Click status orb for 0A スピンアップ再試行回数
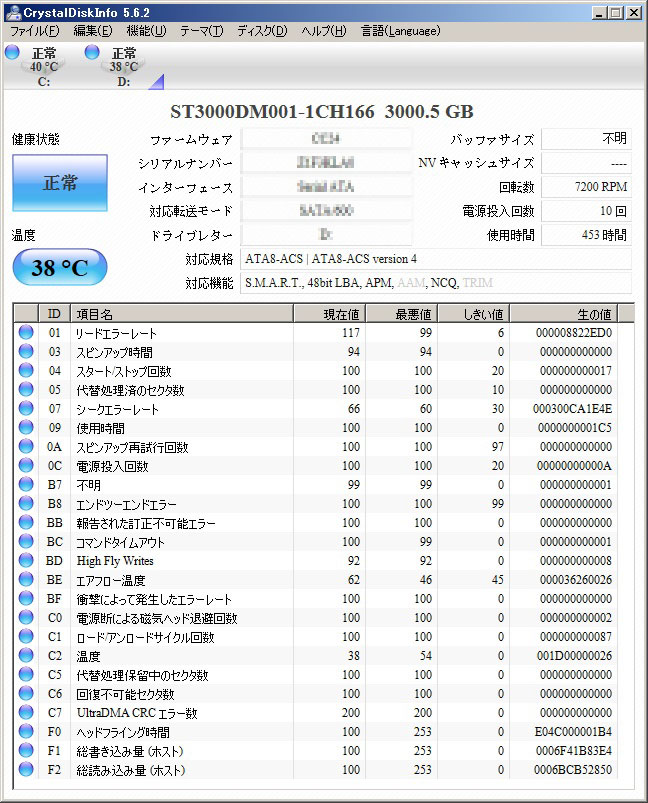 click(x=26, y=446)
